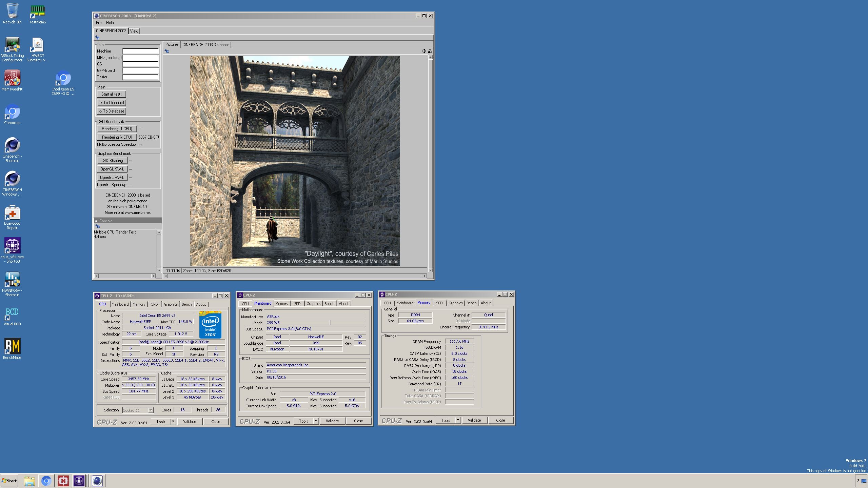Click the MHz (real freq.) input field
868x488 pixels.
[140, 58]
